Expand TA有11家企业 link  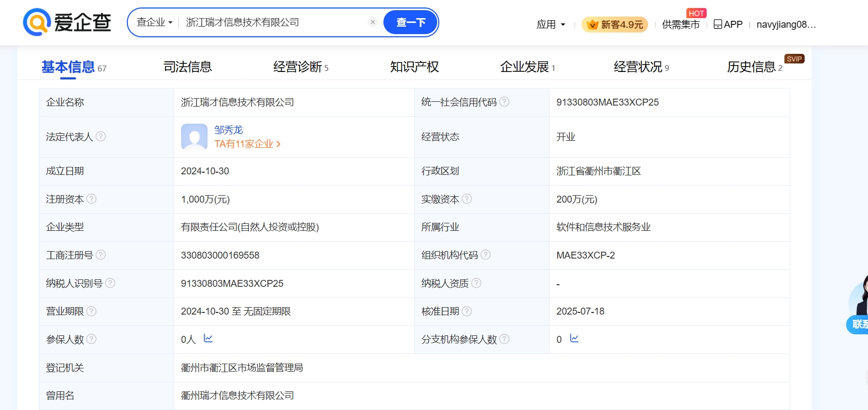pos(247,144)
